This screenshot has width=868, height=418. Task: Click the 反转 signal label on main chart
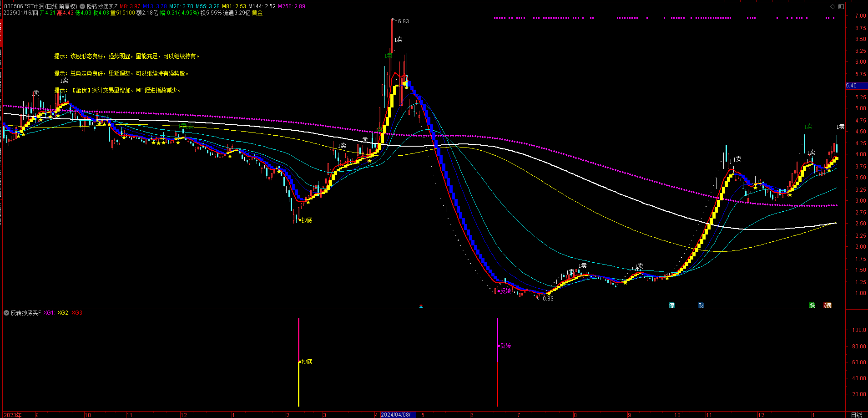coord(505,291)
